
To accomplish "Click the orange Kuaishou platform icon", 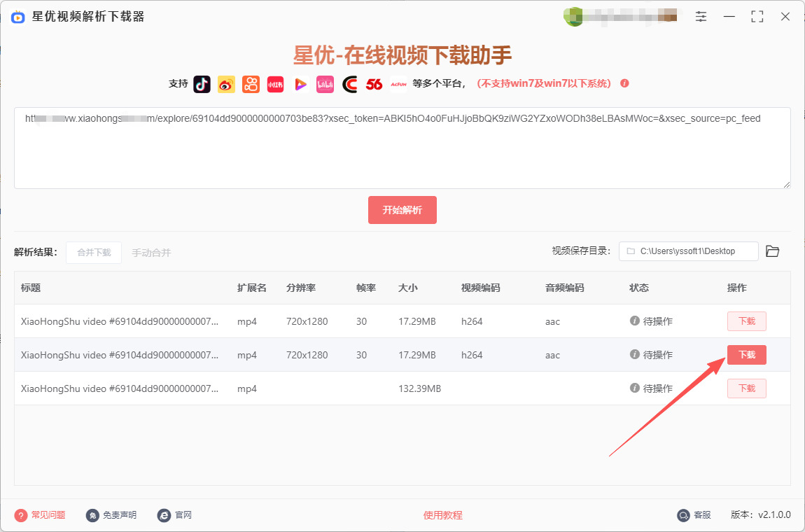I will tap(251, 84).
